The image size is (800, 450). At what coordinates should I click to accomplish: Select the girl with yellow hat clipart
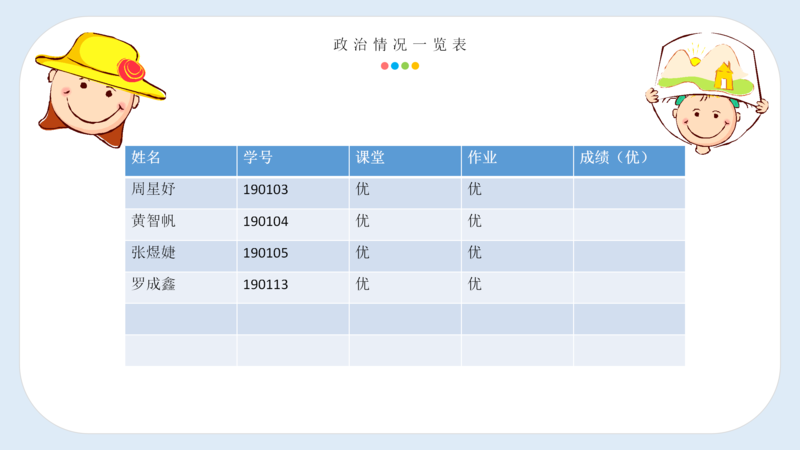coord(100,89)
